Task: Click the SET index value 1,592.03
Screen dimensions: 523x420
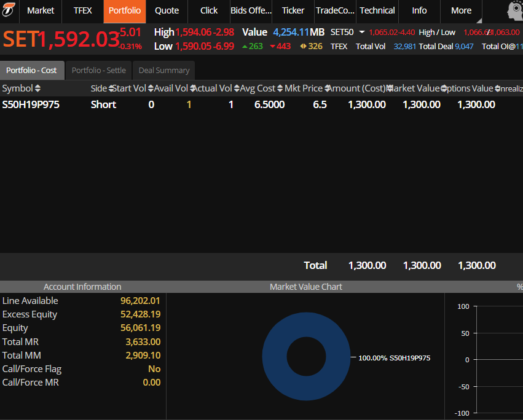Action: (78, 39)
